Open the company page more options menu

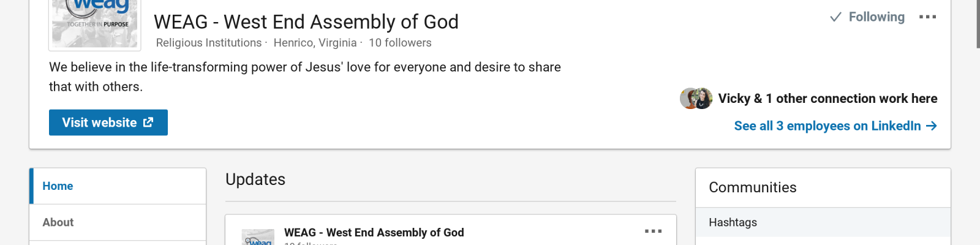[927, 17]
